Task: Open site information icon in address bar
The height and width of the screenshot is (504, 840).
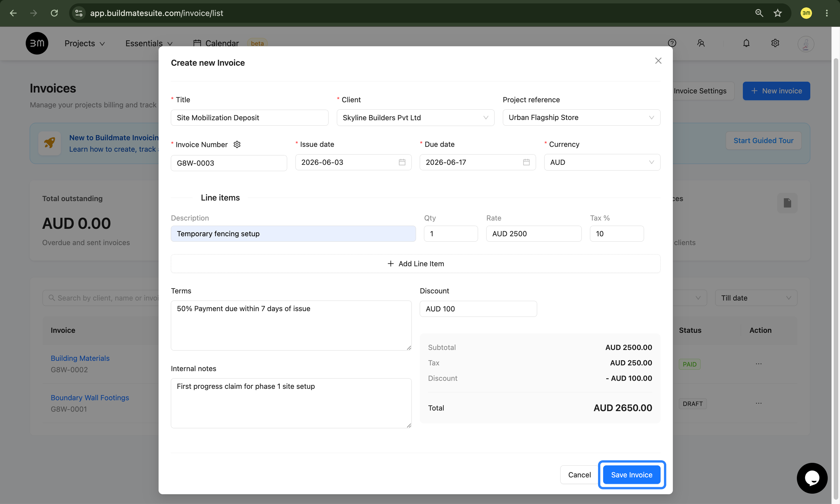Action: coord(79,13)
